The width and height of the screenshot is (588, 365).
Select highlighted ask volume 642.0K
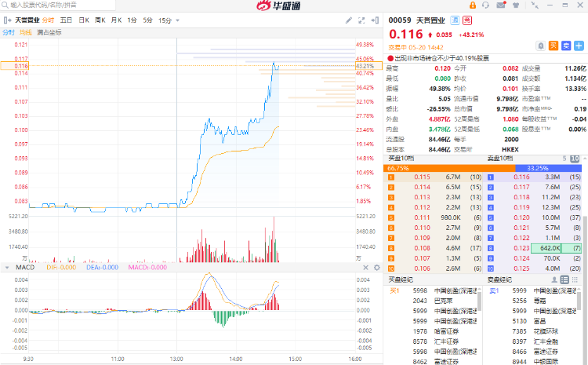pos(550,248)
